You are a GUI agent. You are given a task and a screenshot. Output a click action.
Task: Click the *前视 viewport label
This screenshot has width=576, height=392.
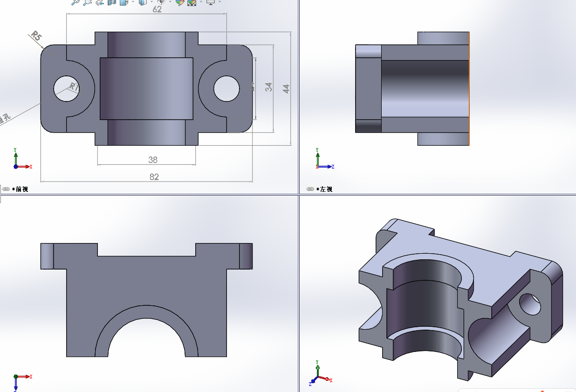[x=20, y=189]
